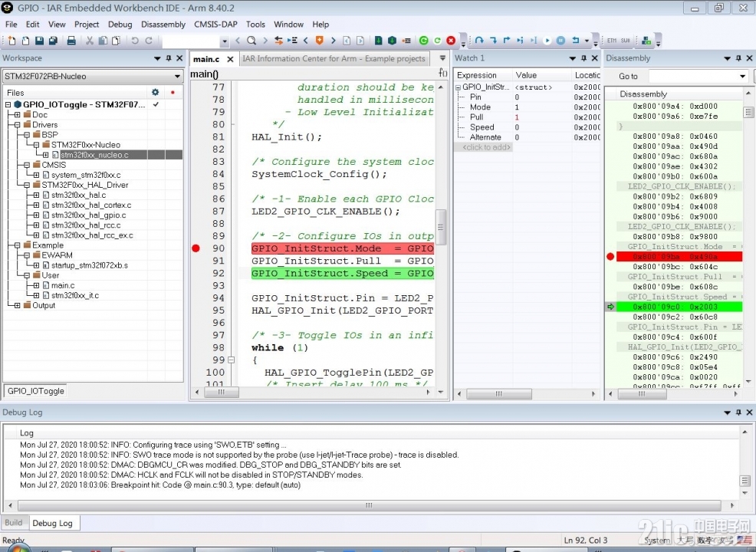This screenshot has height=552, width=756.
Task: Toggle the pin on the Debug Log panel
Action: coord(738,412)
